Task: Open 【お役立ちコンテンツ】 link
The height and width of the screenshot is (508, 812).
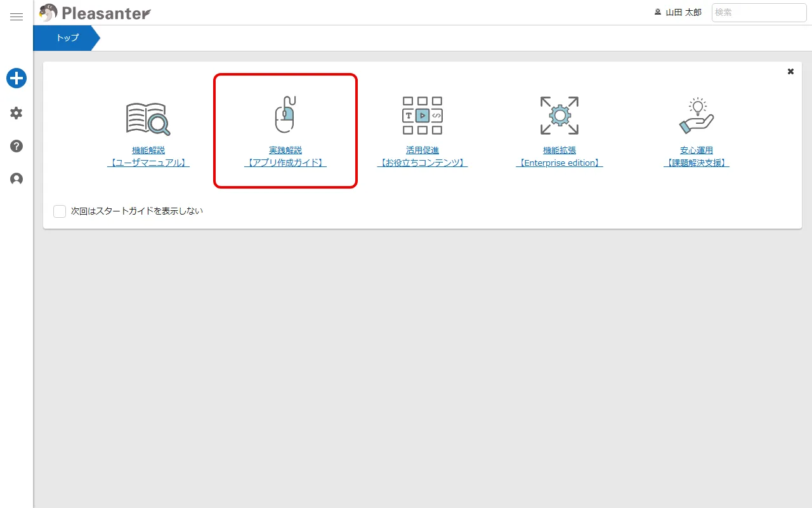Action: 422,163
